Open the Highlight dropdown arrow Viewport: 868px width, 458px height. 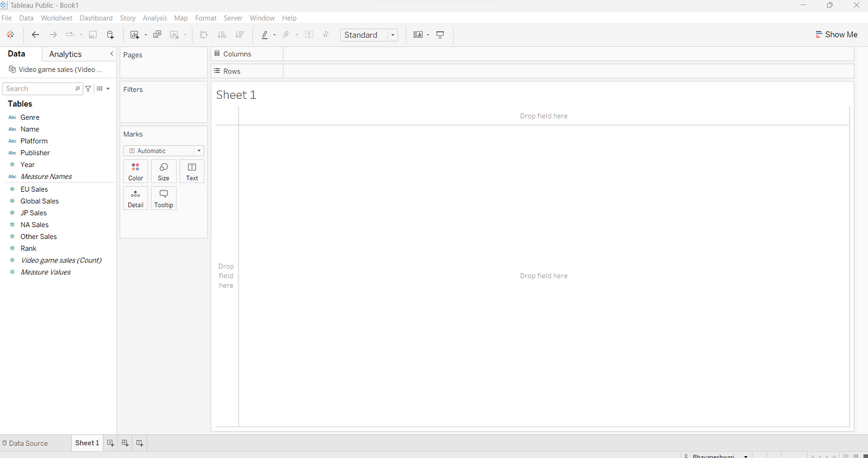pyautogui.click(x=275, y=35)
